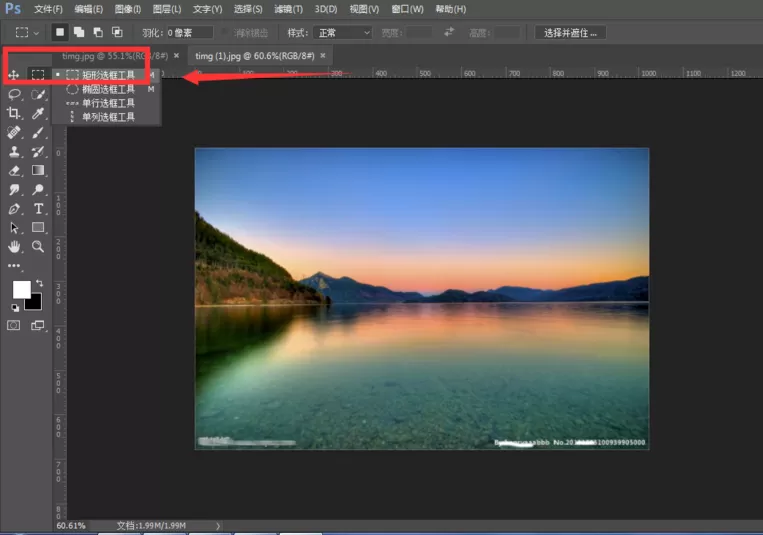763x535 pixels.
Task: Select the Lasso tool
Action: (x=14, y=94)
